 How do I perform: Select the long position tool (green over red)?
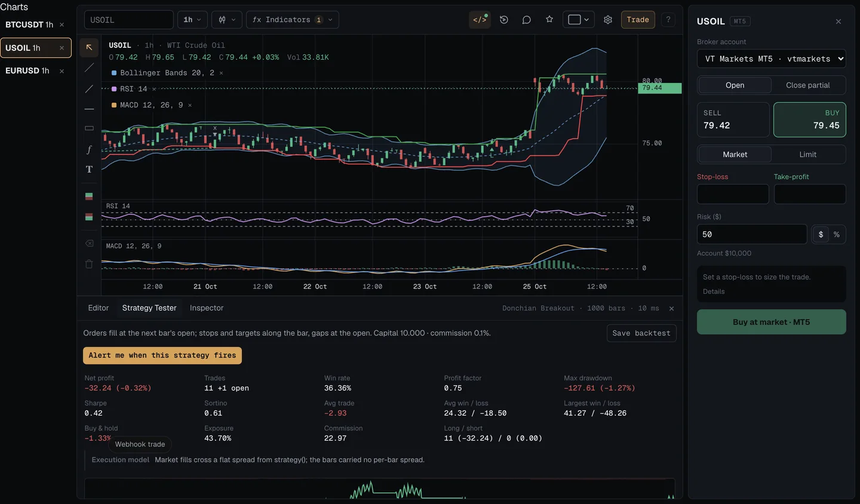click(x=89, y=196)
